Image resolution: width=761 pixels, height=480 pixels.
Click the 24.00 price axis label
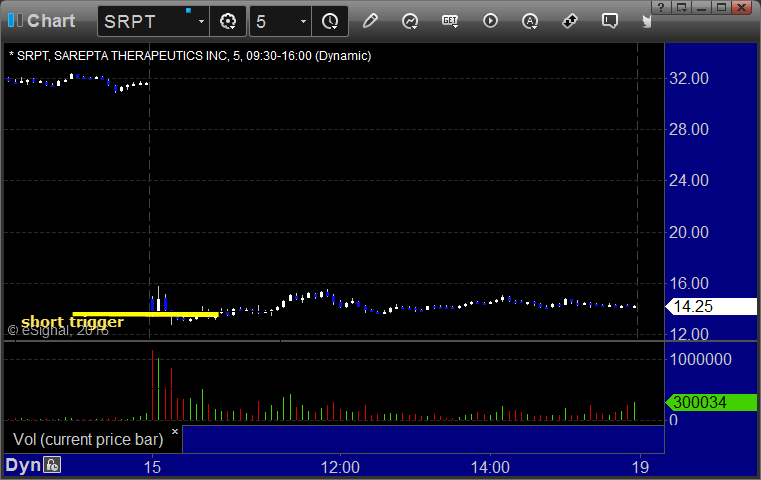(x=689, y=181)
